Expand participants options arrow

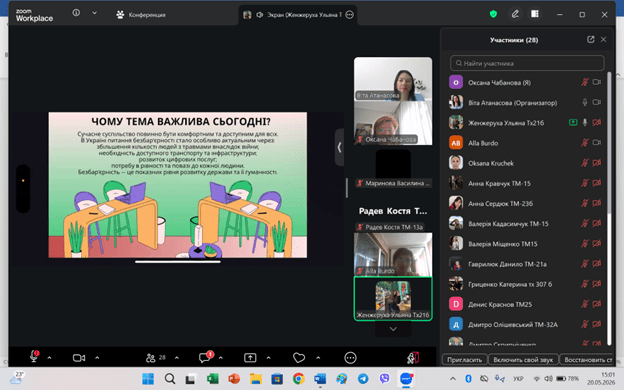177,358
